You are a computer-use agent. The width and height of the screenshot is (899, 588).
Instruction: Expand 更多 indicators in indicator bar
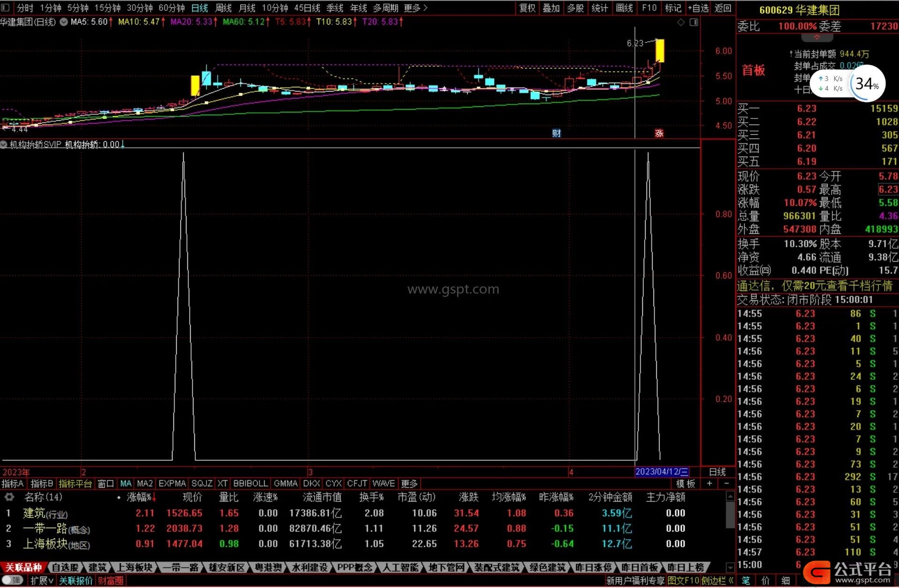coord(409,484)
